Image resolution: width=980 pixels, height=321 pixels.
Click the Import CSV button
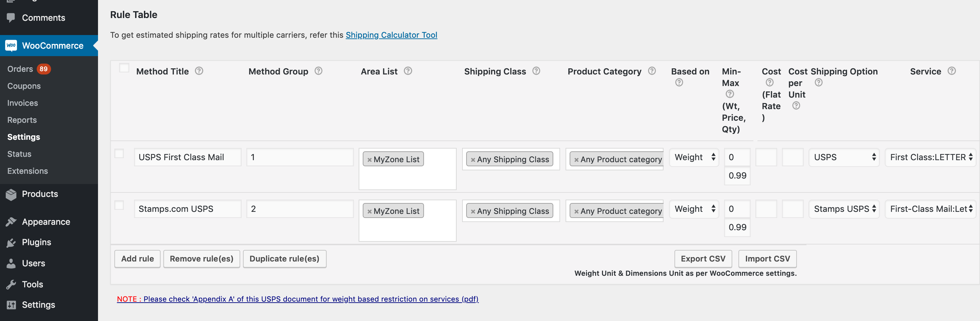pyautogui.click(x=767, y=259)
